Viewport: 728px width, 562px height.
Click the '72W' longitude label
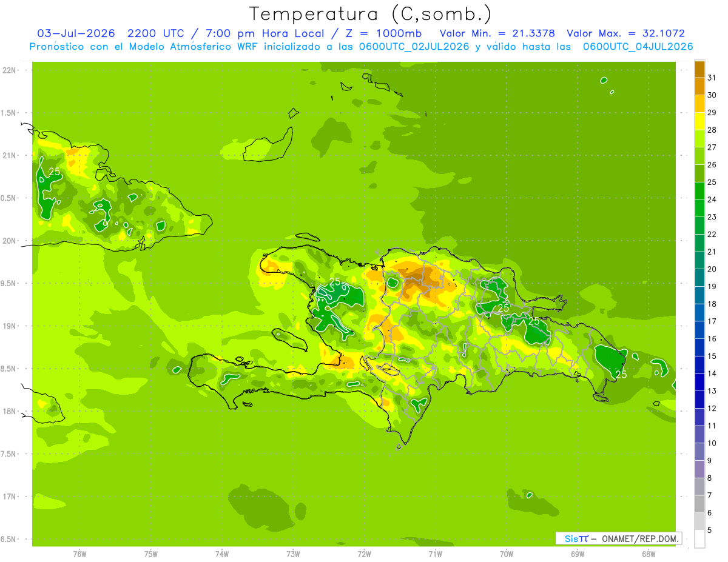364,554
